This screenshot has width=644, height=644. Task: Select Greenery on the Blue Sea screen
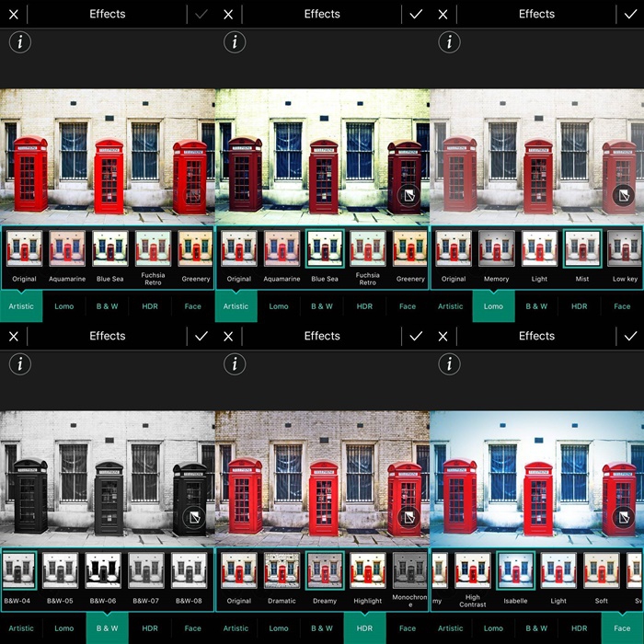click(x=410, y=248)
